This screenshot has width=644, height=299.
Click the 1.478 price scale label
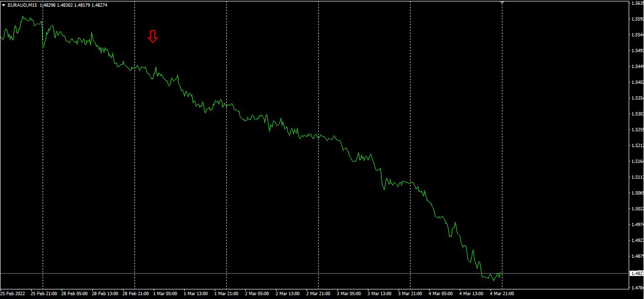[637, 288]
